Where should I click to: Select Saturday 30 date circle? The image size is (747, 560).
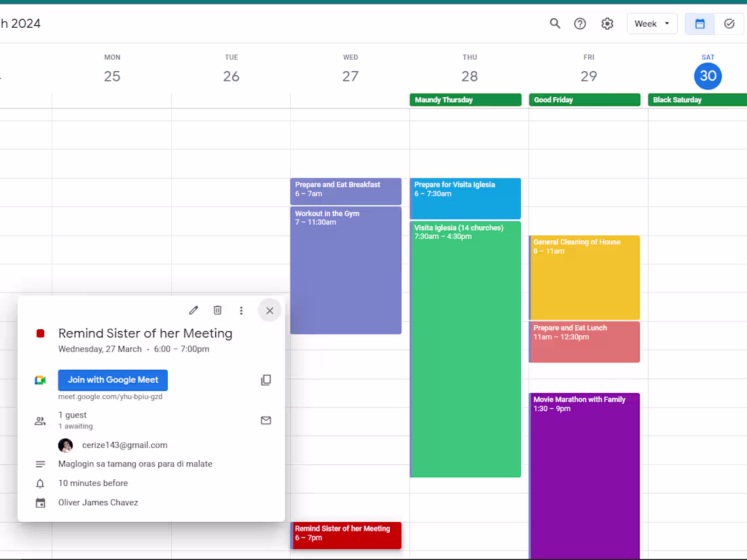(x=708, y=76)
